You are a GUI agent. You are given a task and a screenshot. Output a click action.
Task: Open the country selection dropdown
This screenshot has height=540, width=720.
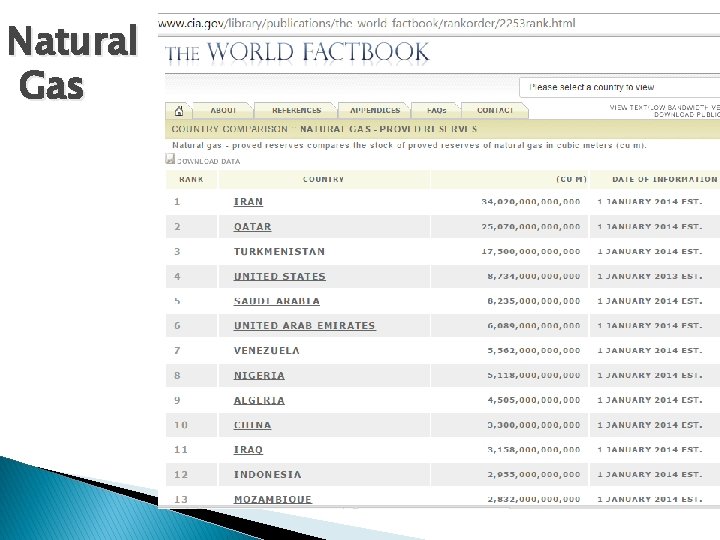[x=620, y=87]
